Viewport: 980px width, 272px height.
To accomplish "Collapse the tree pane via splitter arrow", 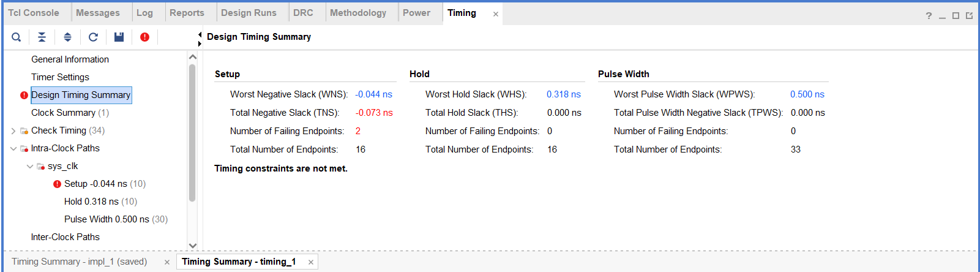I will 200,35.
